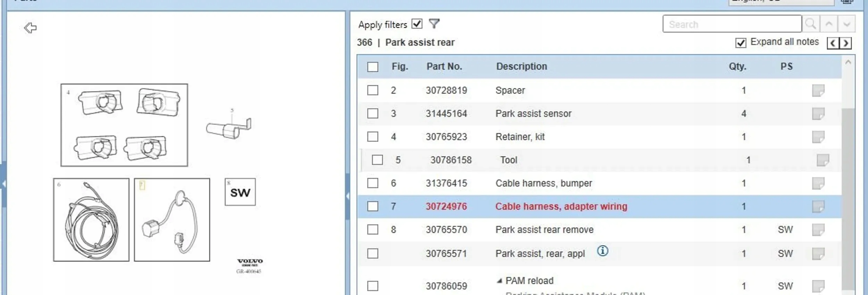Toggle the Apply filters checkbox
The width and height of the screenshot is (868, 295).
(x=417, y=24)
